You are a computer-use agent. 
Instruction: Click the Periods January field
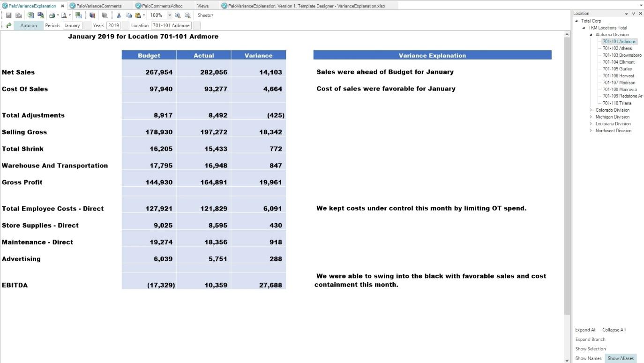73,25
